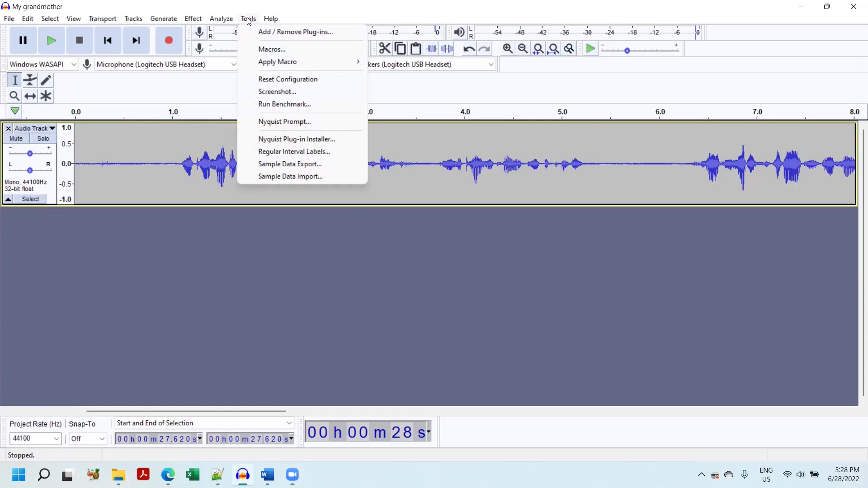868x488 pixels.
Task: Adjust the track gain slider
Action: click(x=30, y=154)
